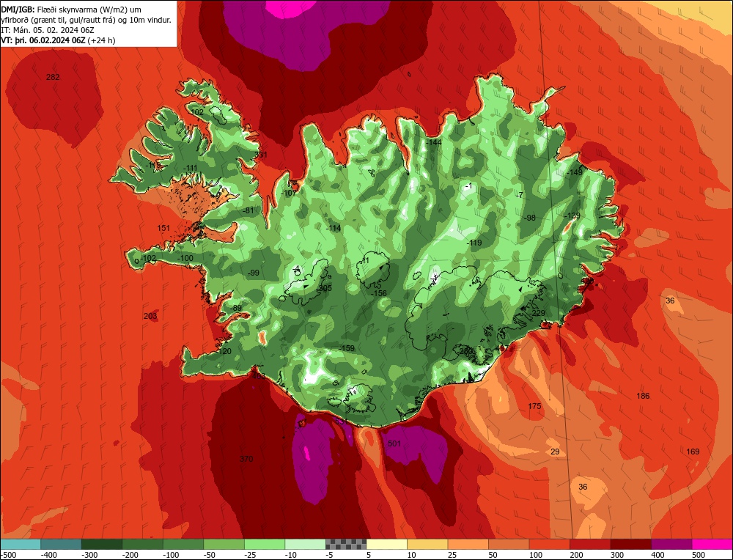The image size is (733, 560).
Task: Pick the legend swatch between 10 and 25
Action: pyautogui.click(x=427, y=544)
